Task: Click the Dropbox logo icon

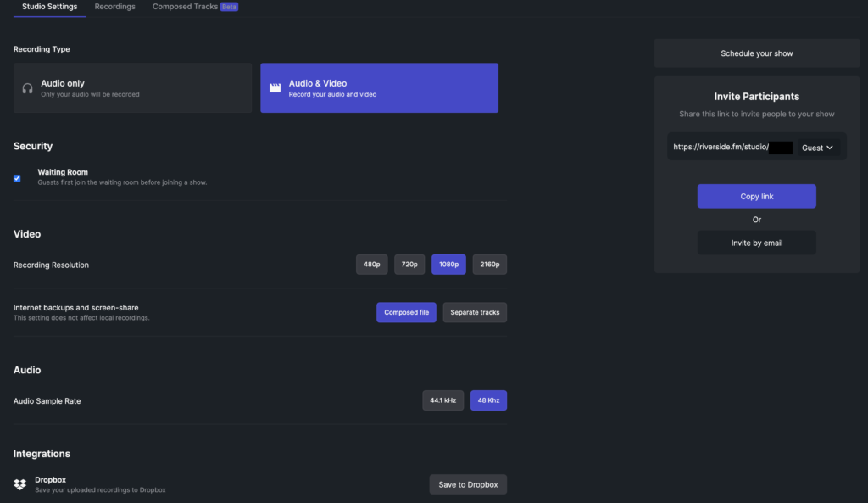Action: (x=20, y=484)
